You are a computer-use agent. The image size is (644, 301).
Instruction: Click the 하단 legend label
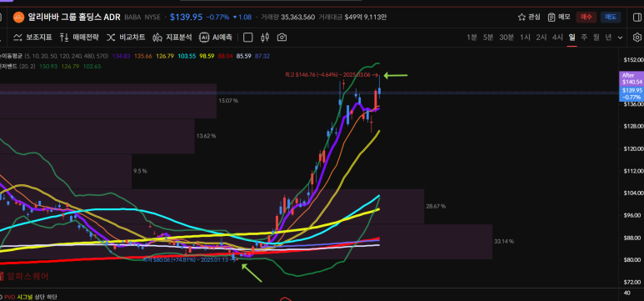(52, 297)
